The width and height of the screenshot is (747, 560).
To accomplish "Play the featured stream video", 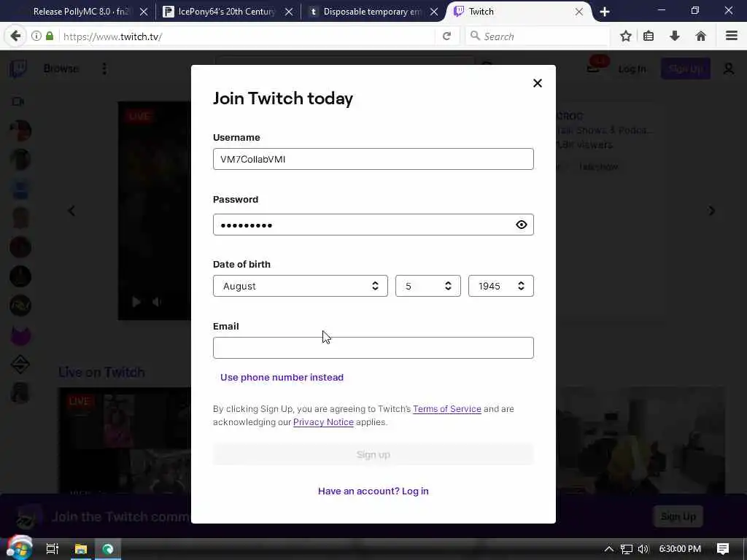I will click(x=136, y=302).
